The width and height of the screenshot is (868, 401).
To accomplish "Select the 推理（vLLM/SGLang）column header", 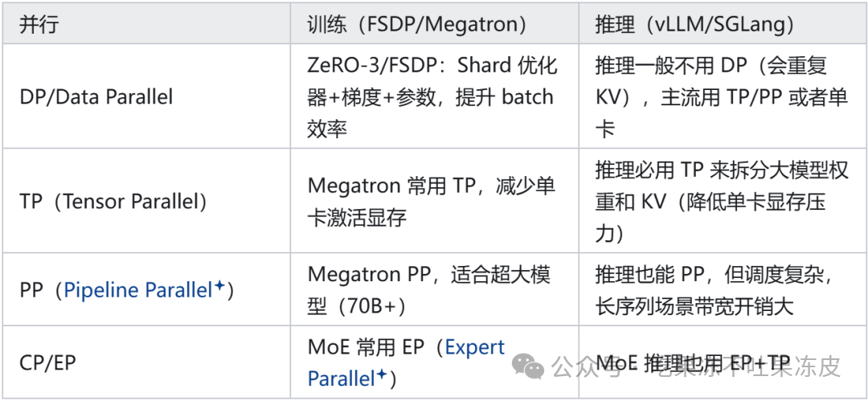I will coord(695,26).
